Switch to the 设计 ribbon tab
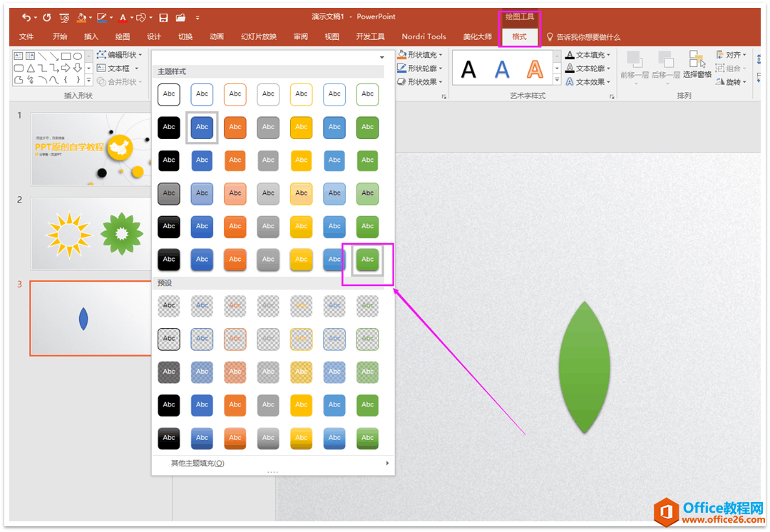The height and width of the screenshot is (532, 770). [154, 36]
